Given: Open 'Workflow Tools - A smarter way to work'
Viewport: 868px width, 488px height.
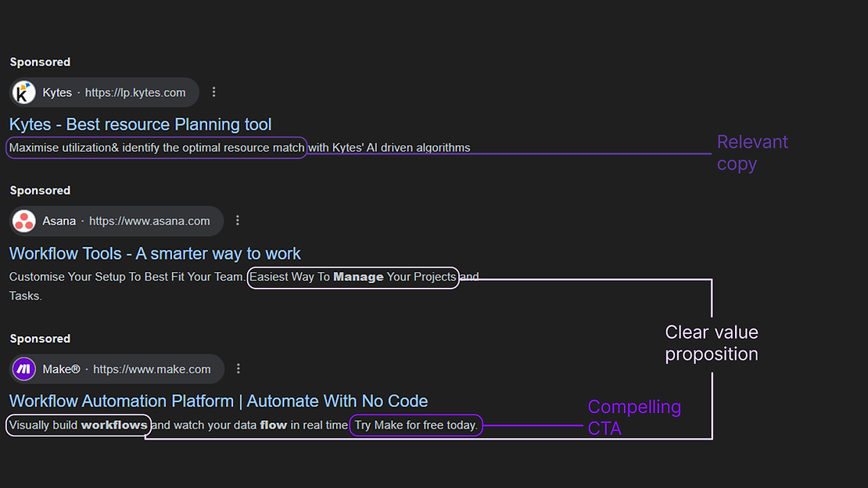Looking at the screenshot, I should coord(155,253).
